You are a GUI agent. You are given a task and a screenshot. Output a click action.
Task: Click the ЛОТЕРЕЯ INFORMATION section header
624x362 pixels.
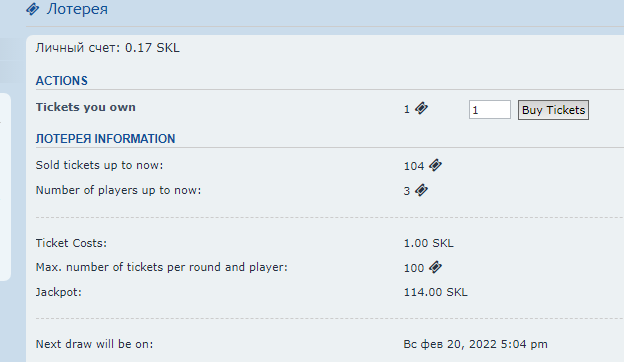[105, 138]
